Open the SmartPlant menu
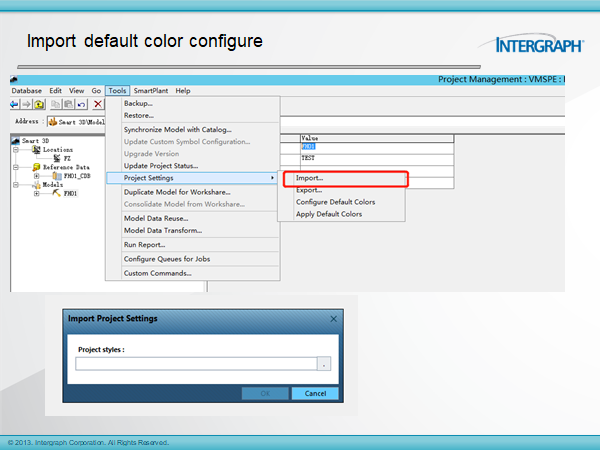The height and width of the screenshot is (450, 600). [x=151, y=91]
